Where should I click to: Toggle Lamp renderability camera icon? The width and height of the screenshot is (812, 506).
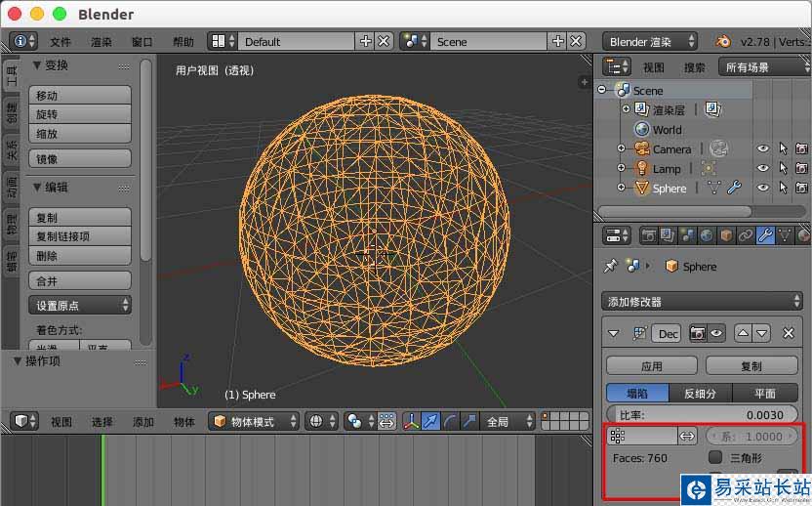click(x=801, y=168)
